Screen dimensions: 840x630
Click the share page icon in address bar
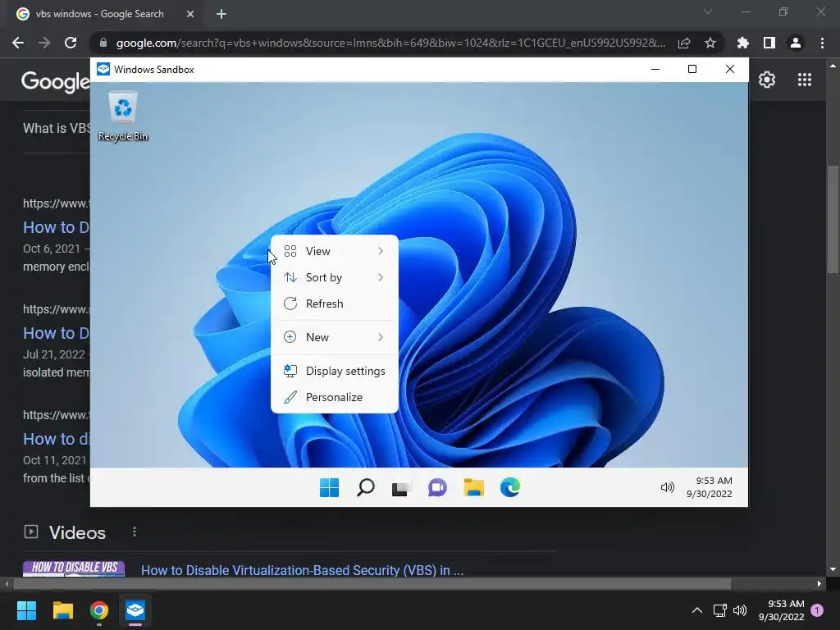coord(684,43)
